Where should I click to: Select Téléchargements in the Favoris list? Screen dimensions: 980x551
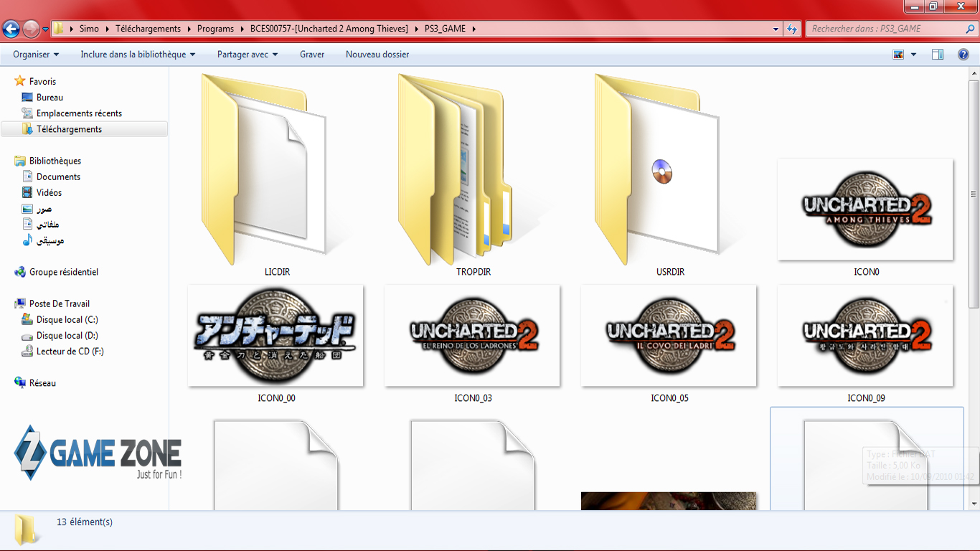69,129
